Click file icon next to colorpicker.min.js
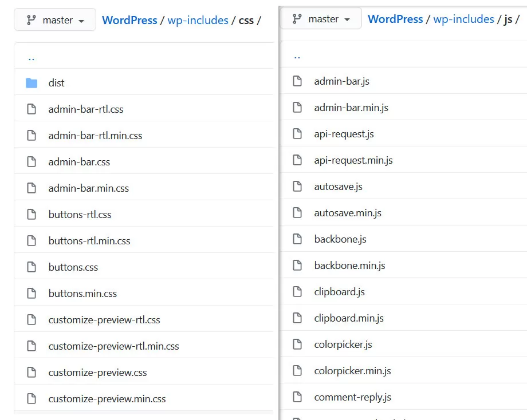Screen dimensions: 527x420 (297, 371)
